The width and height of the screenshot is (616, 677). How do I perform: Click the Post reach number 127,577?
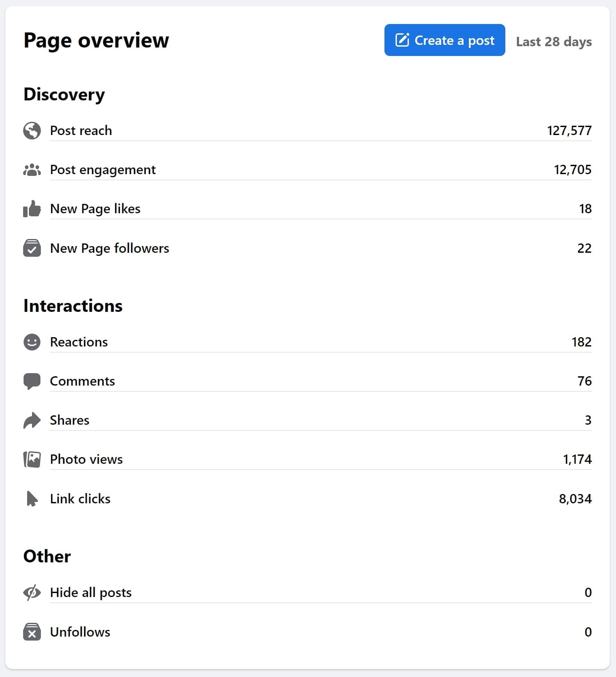pos(569,131)
